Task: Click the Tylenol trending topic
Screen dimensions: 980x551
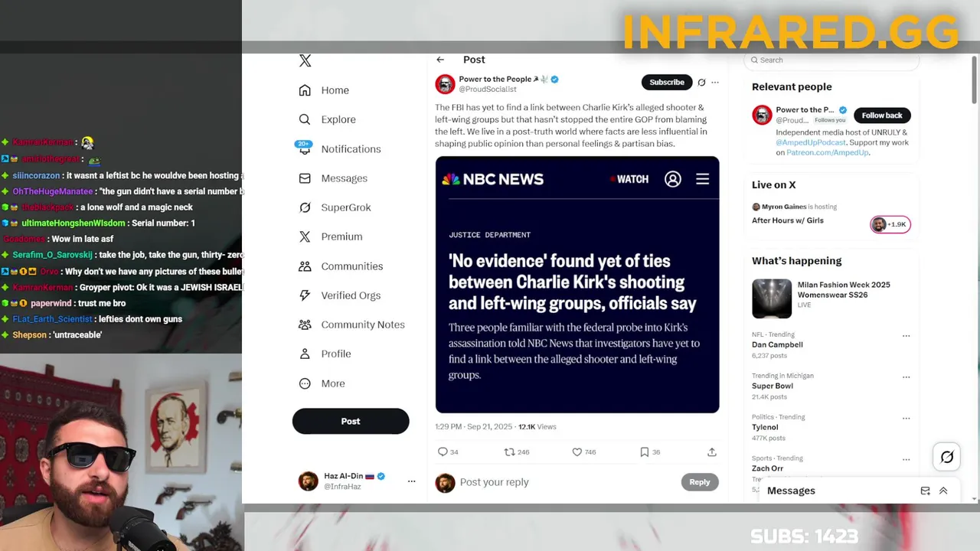Action: point(765,428)
